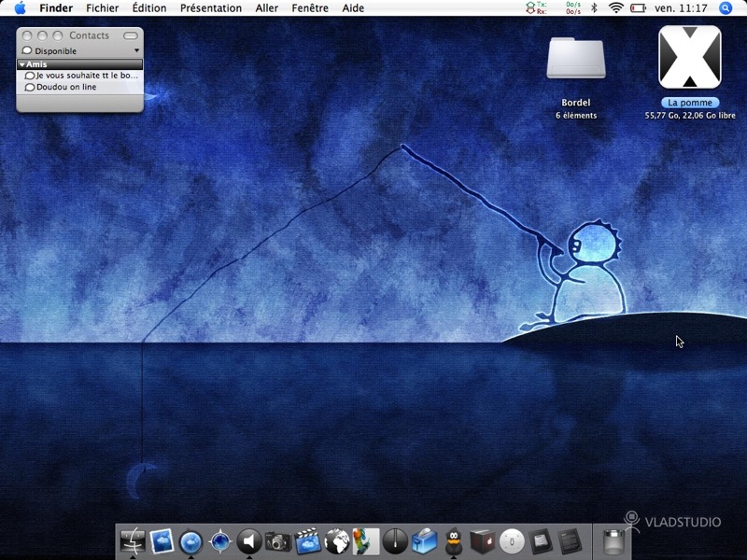Open the Fichier menu

coord(103,8)
